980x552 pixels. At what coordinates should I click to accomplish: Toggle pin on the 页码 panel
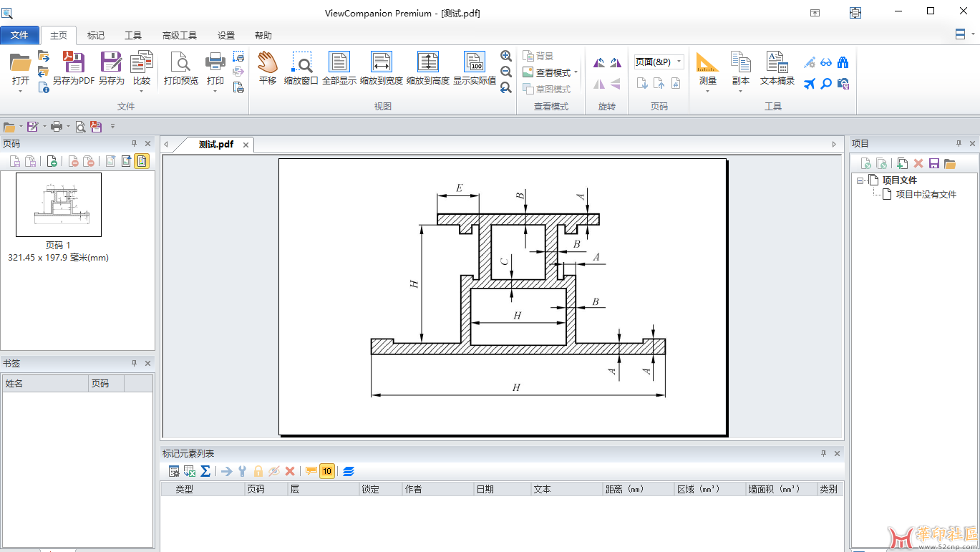pos(134,144)
